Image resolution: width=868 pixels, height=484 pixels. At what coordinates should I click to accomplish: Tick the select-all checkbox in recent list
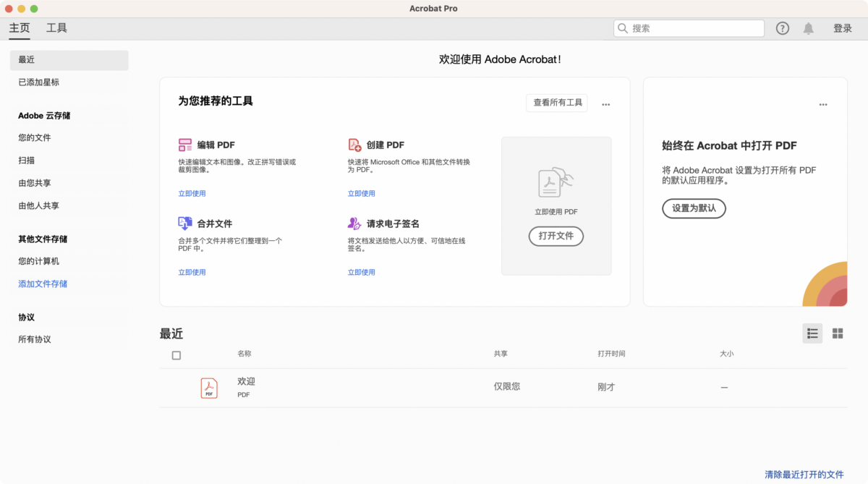(x=176, y=355)
